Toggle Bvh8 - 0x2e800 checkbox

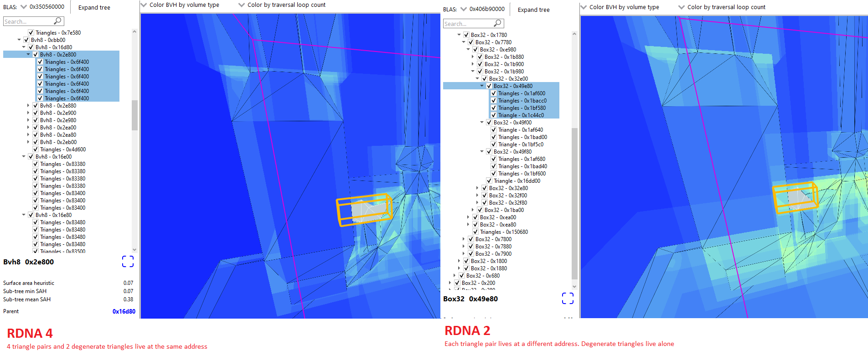(36, 55)
